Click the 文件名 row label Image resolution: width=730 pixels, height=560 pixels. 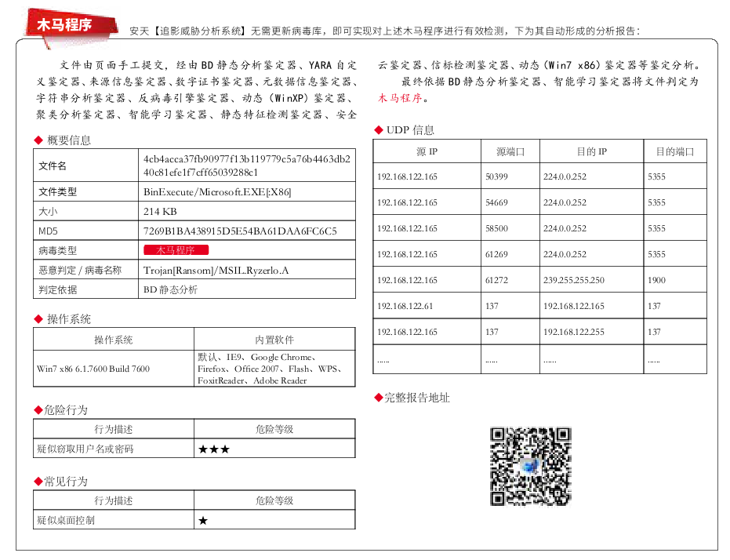(x=52, y=165)
